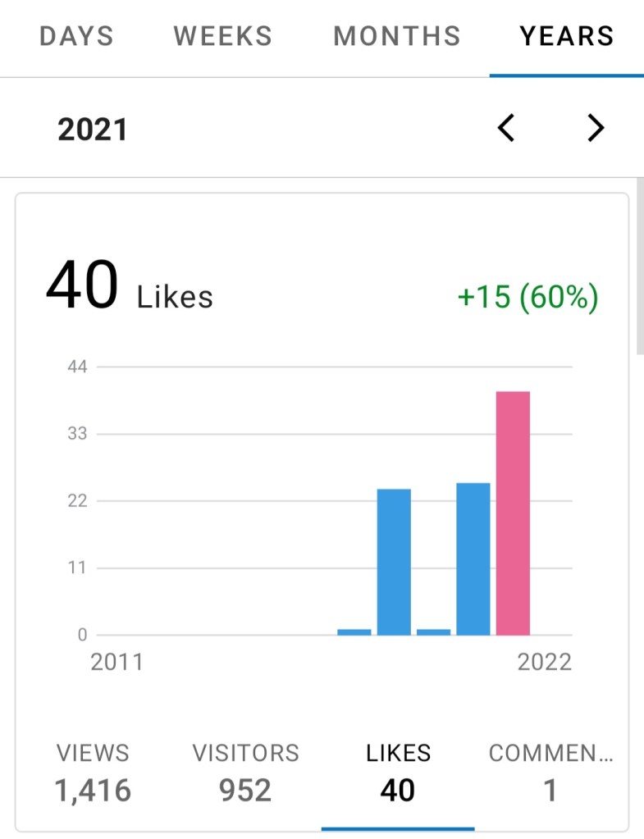
Task: Open the Comments stat
Action: point(550,772)
